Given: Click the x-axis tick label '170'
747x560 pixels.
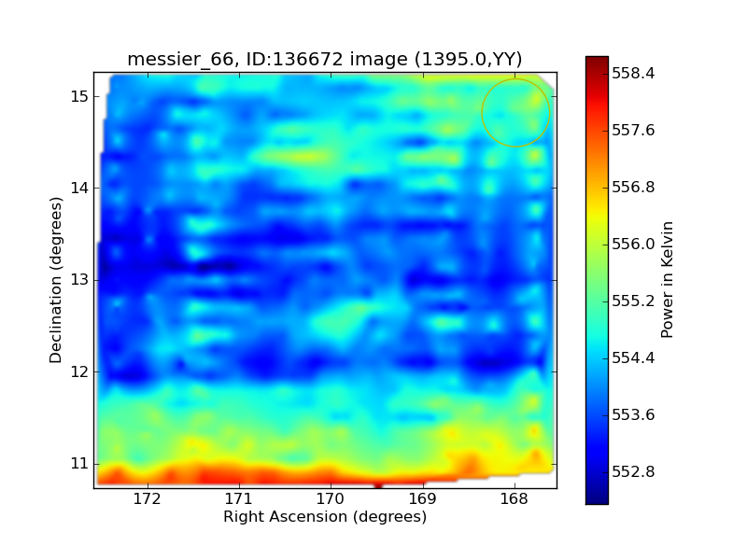Looking at the screenshot, I should [331, 499].
